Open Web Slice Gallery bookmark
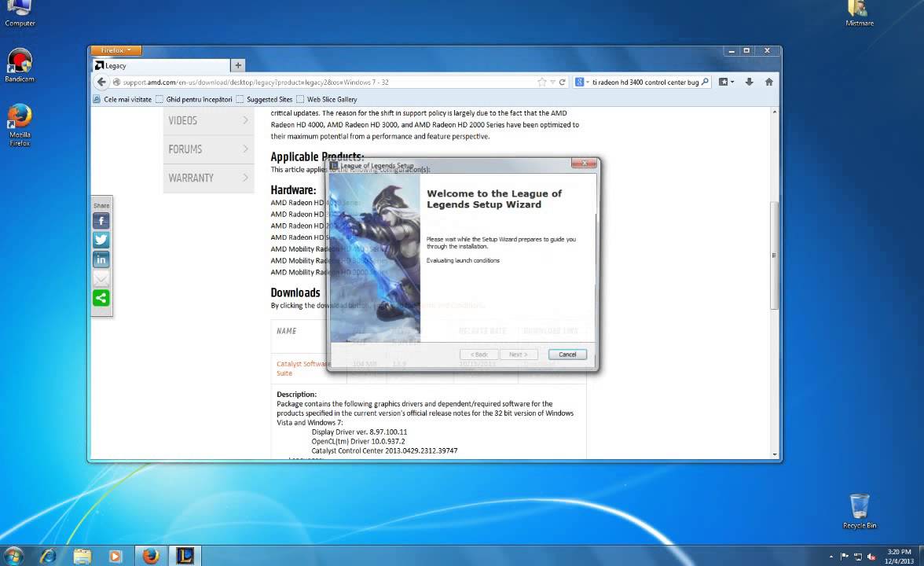Viewport: 924px width, 566px height. (327, 99)
